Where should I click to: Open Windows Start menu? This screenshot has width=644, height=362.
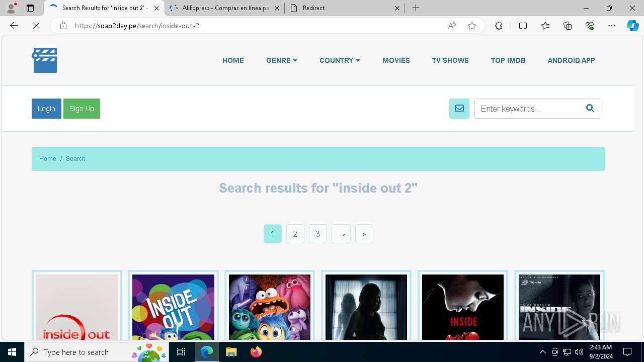12,352
